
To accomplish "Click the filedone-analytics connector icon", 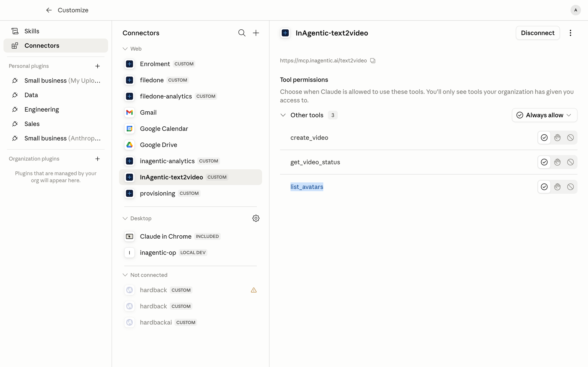I will (129, 96).
